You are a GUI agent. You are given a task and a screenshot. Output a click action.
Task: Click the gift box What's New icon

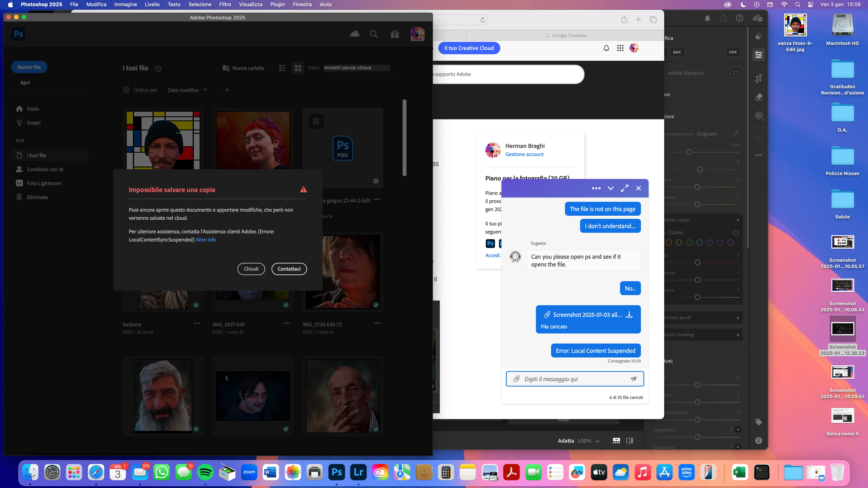pyautogui.click(x=395, y=34)
